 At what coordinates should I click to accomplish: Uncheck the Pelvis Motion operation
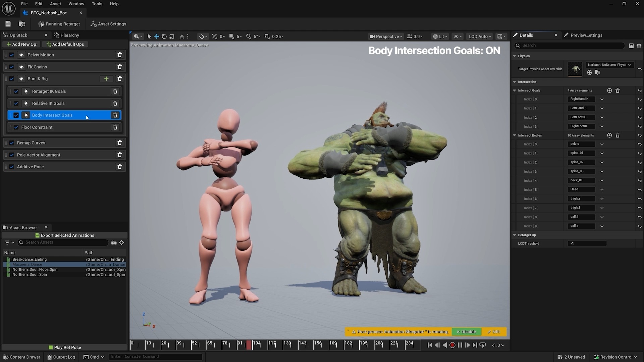click(12, 55)
